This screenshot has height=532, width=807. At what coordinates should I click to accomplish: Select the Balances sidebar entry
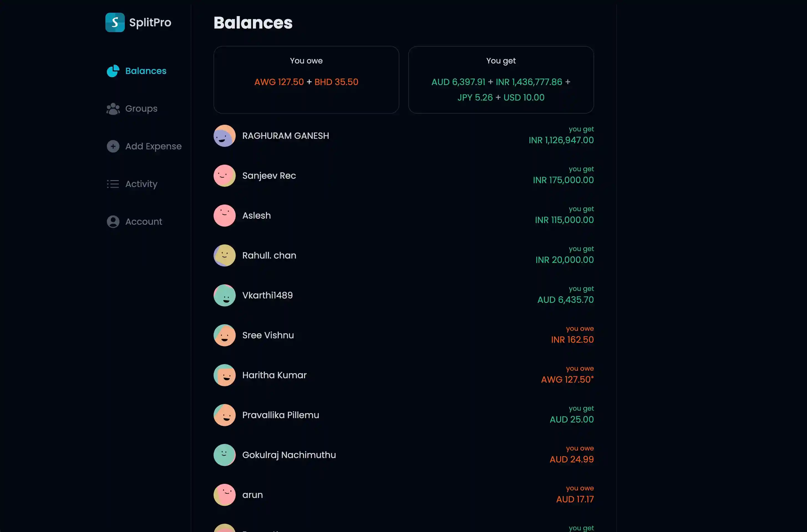tap(146, 71)
